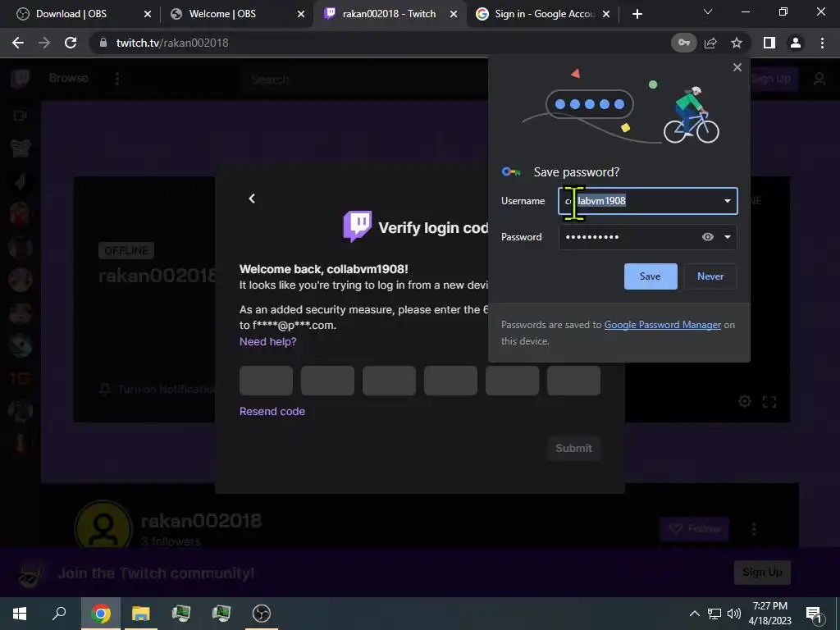Switch to the Sign in - Google Account tab
Screen dimensions: 840x630
pyautogui.click(x=545, y=14)
